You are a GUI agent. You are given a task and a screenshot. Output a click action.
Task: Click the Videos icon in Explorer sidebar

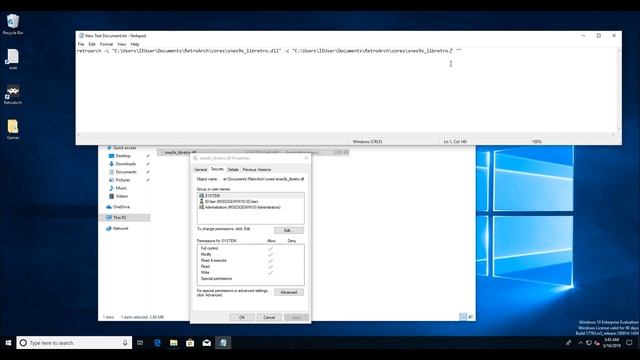click(111, 196)
